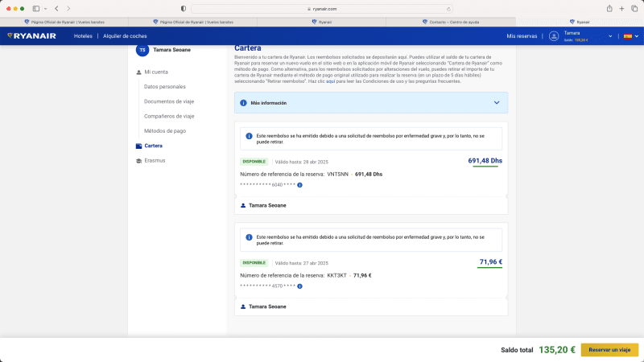
Task: Open Erasmus in the sidebar
Action: coord(155,161)
